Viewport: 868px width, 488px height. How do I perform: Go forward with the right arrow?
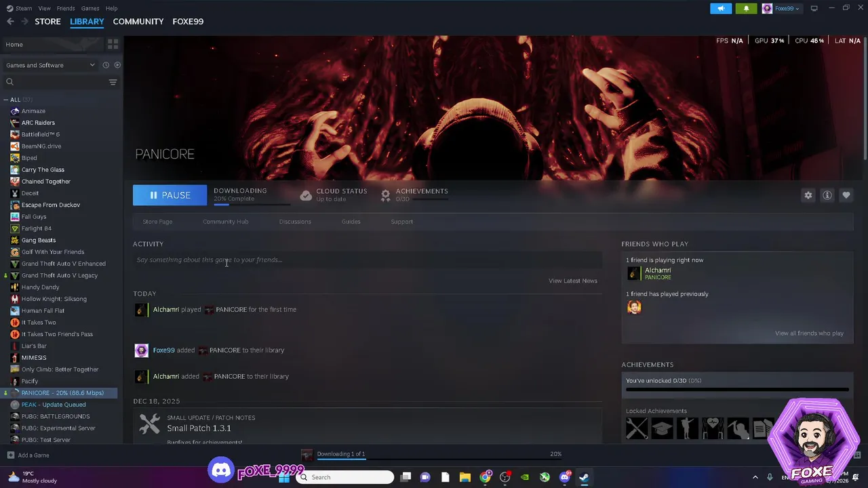point(25,22)
